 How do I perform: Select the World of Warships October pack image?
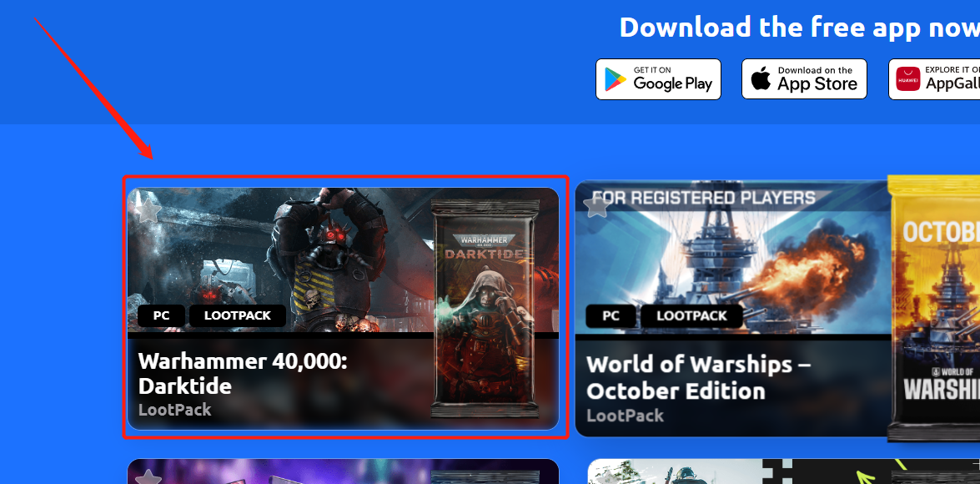(934, 308)
